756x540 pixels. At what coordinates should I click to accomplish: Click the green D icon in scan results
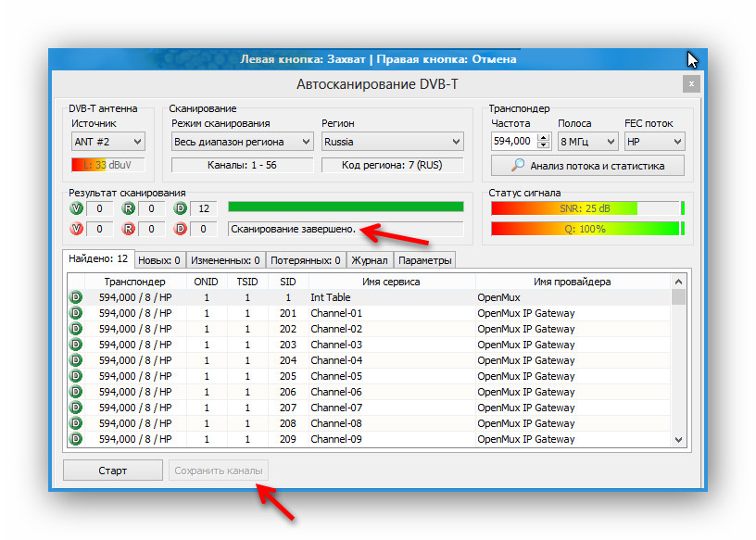pos(181,208)
